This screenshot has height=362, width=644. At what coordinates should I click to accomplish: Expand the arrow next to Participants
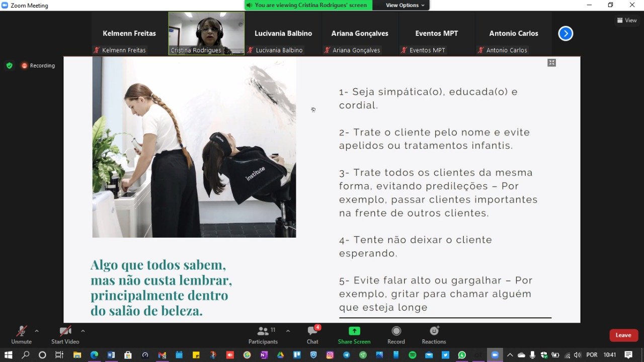pos(288,331)
